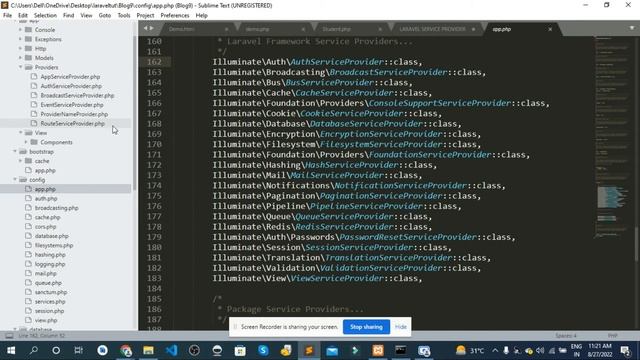640x360 pixels.
Task: Close the Student.php tab
Action: pos(380,29)
